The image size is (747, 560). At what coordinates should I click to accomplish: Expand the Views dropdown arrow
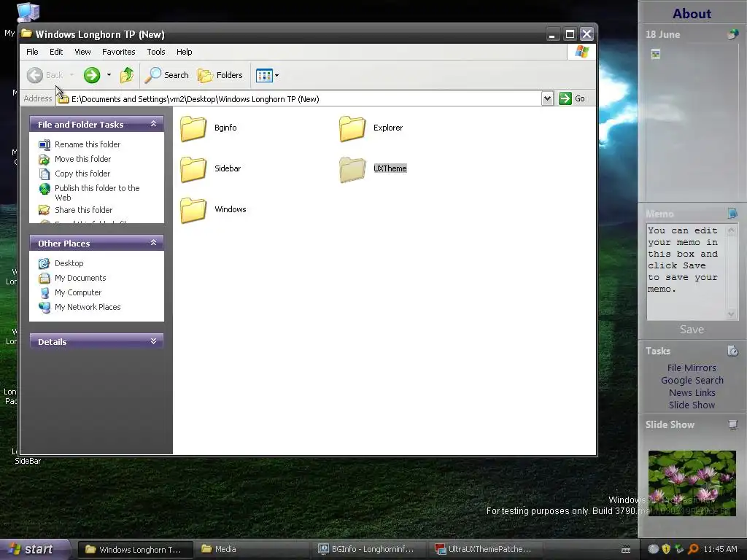276,75
